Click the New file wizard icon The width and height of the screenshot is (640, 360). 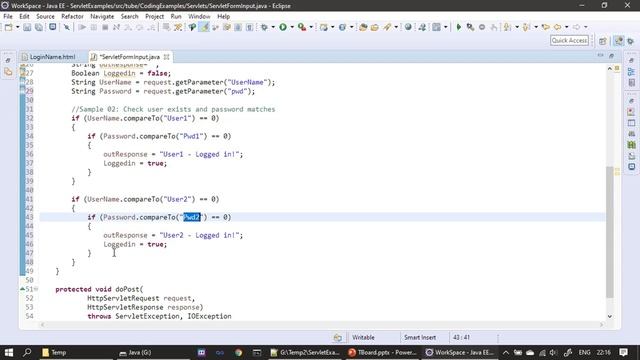click(x=9, y=27)
